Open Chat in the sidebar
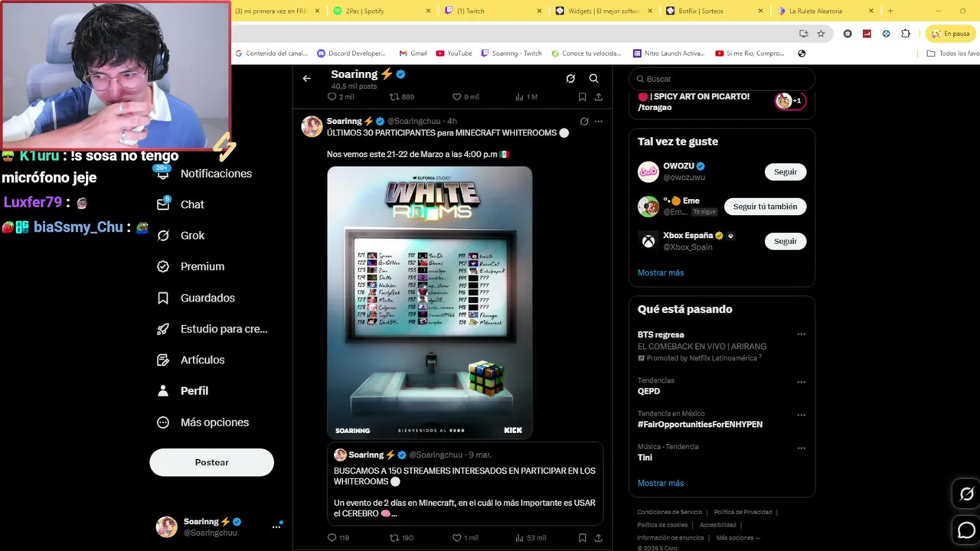 181,204
